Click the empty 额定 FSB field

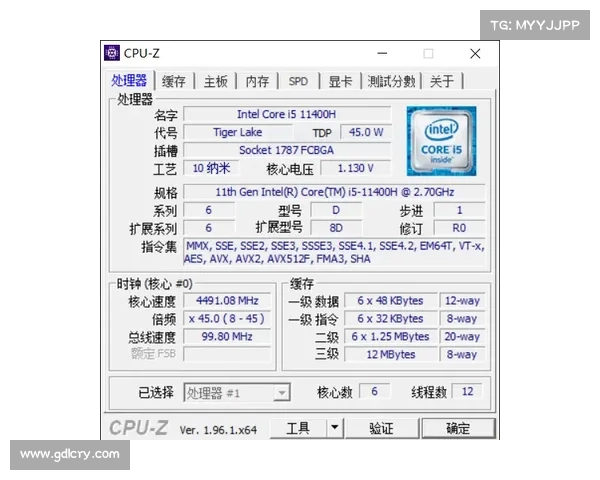[x=227, y=354]
